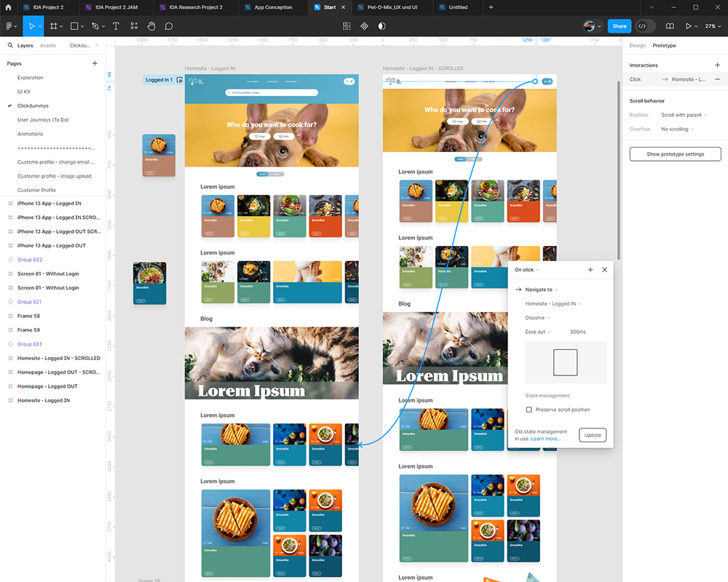Click the user avatar icon
This screenshot has width=728, height=582.
[x=589, y=26]
